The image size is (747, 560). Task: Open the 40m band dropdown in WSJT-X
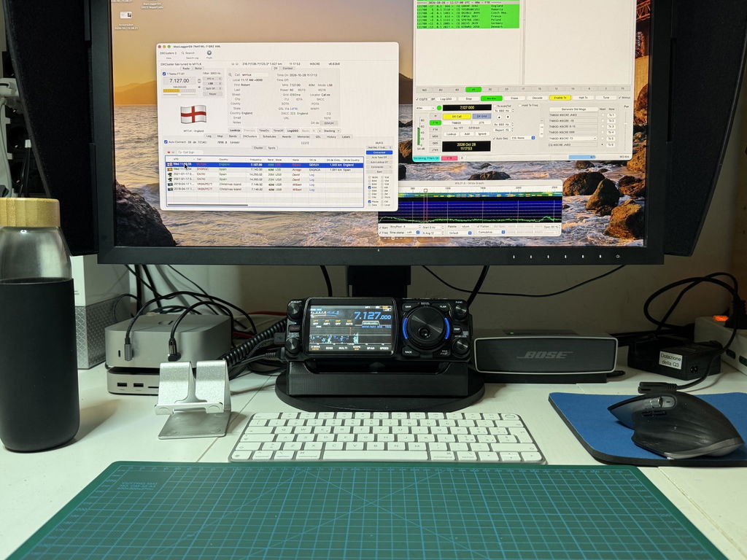[425, 108]
